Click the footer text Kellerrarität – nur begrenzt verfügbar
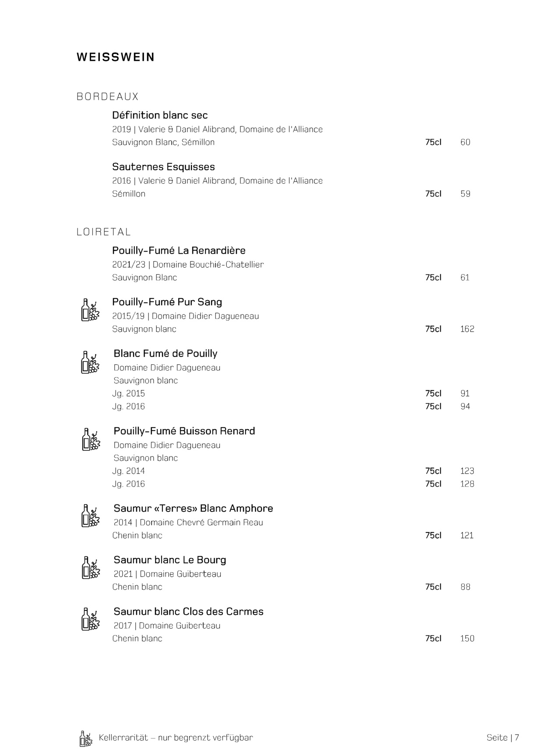Viewport: 535px width, 756px height. [x=176, y=738]
